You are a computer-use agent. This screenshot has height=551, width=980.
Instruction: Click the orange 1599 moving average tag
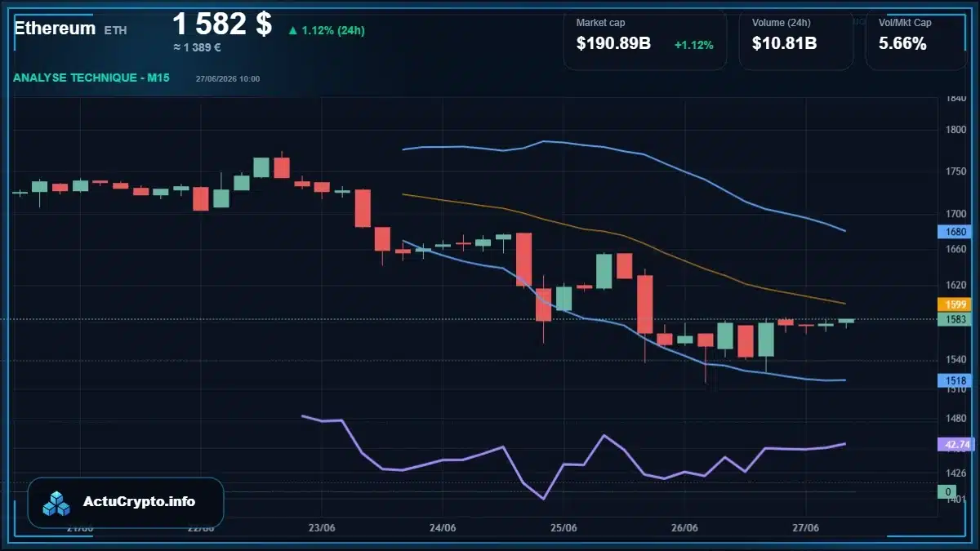955,304
